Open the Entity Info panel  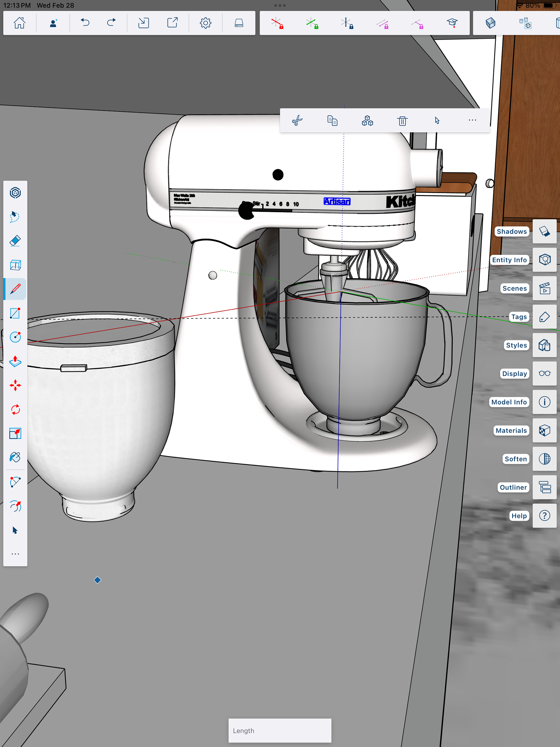[x=544, y=260]
